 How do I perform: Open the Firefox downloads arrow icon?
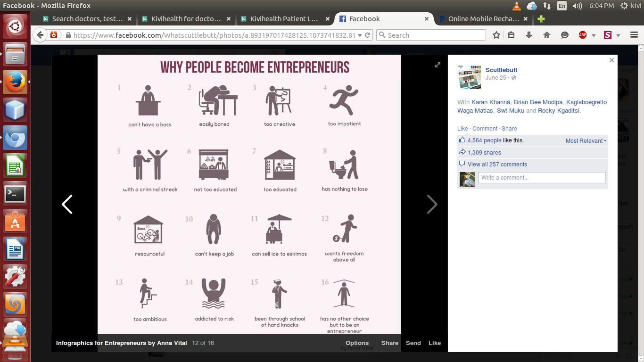point(528,35)
